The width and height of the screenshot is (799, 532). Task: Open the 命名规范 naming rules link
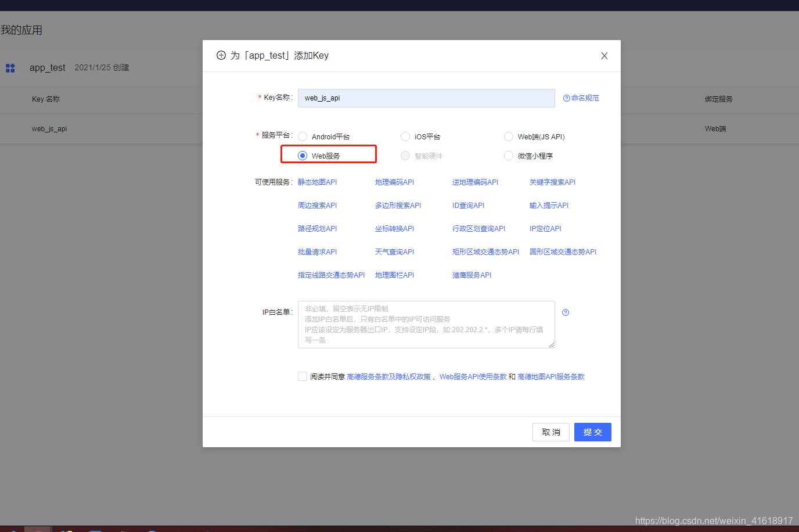[x=581, y=98]
